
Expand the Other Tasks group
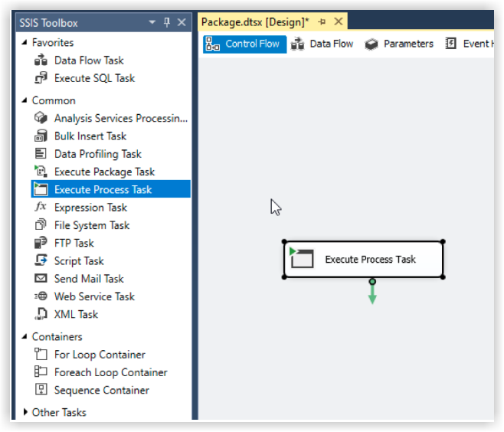25,412
